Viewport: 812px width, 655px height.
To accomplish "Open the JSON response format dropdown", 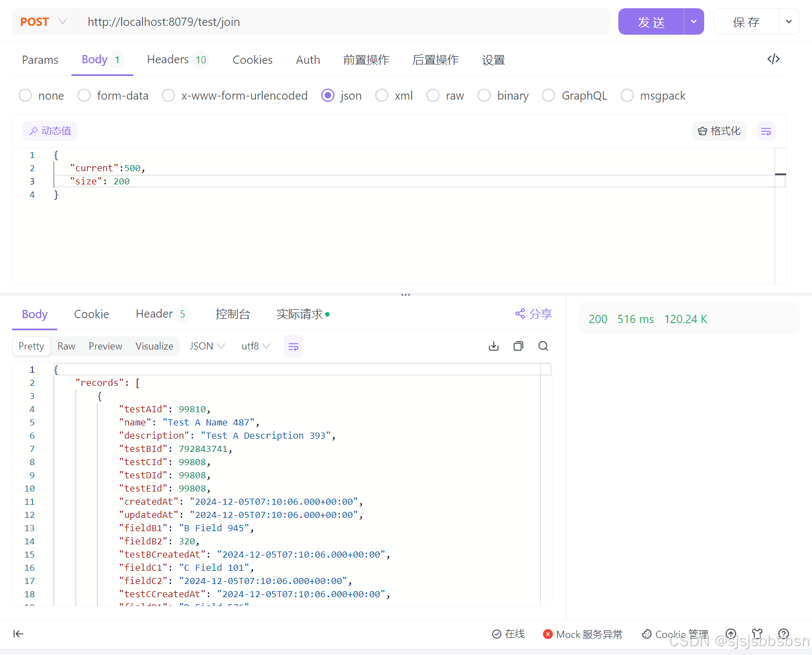I will click(x=207, y=346).
